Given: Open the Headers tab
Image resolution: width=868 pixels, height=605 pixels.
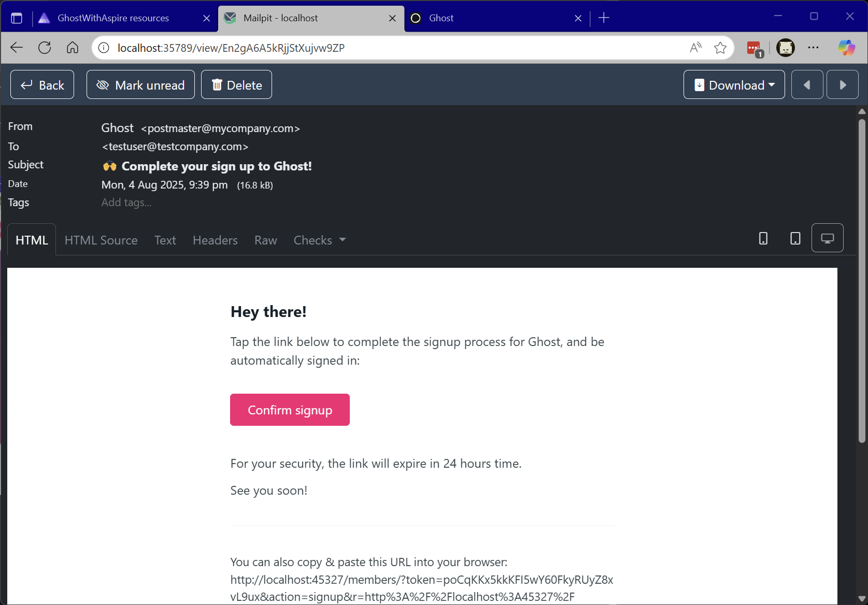Looking at the screenshot, I should coord(215,240).
